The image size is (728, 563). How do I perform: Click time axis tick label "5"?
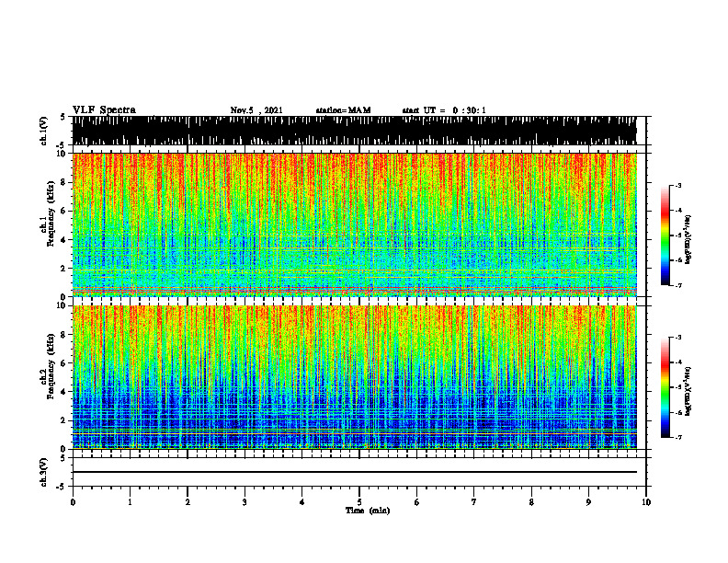coord(359,502)
